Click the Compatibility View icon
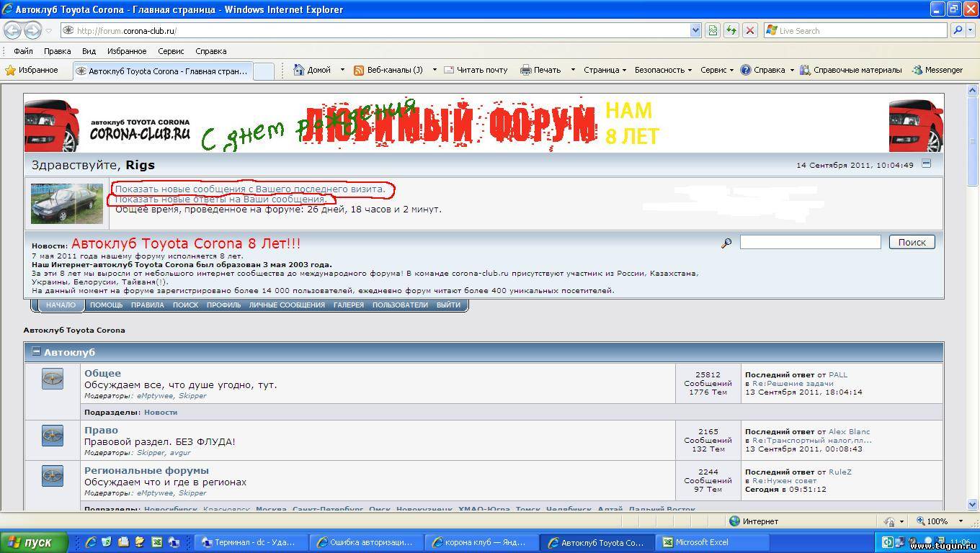Screen dimensions: 980x553 pyautogui.click(x=713, y=30)
